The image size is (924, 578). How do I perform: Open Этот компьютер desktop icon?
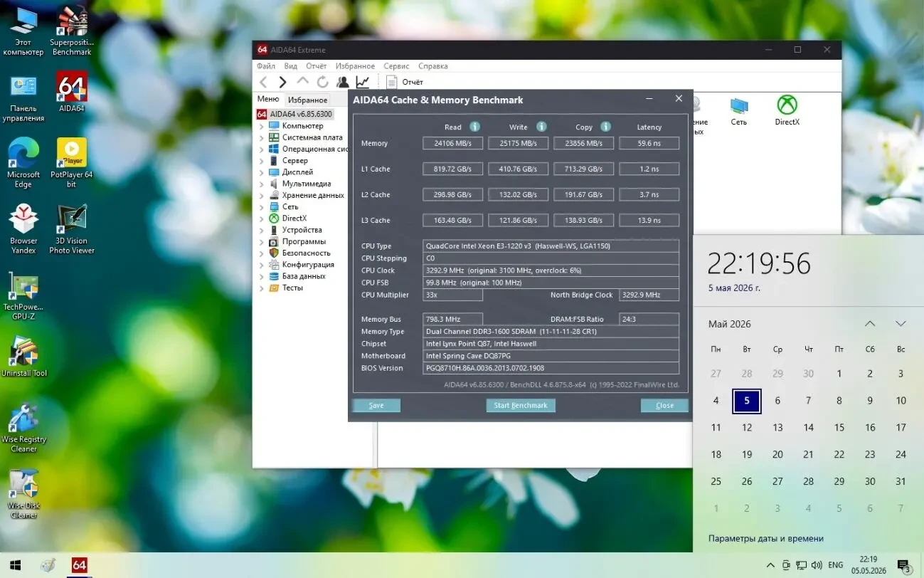[x=23, y=31]
